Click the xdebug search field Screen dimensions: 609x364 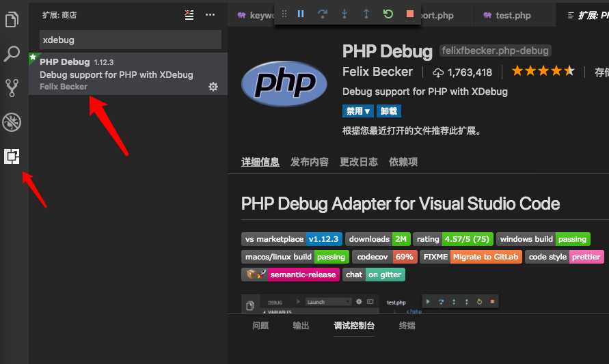(131, 40)
